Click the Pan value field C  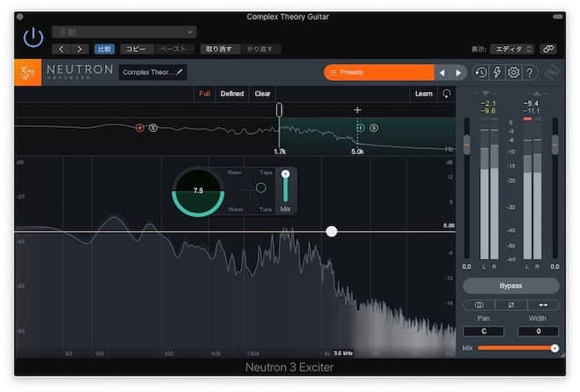click(x=484, y=331)
